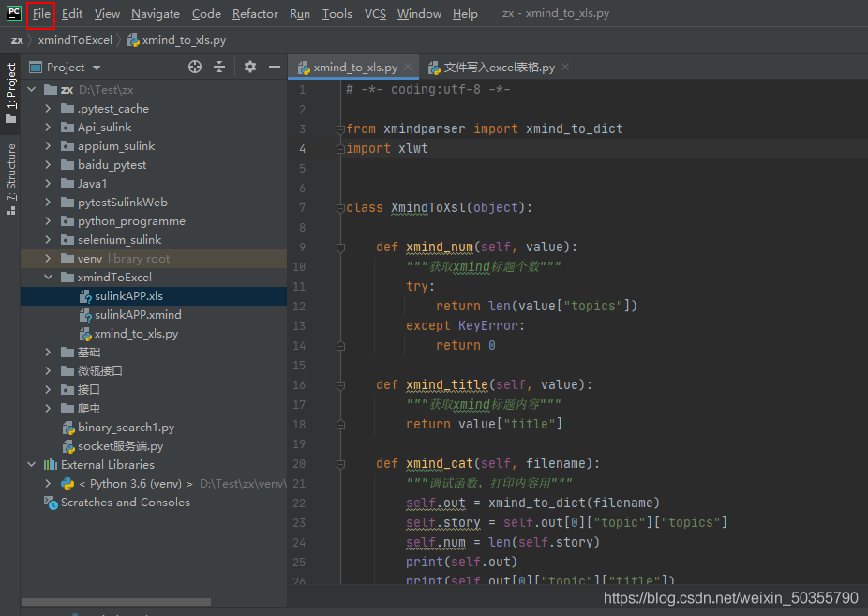868x616 pixels.
Task: Click the Collapse All icon in Project panel
Action: [219, 67]
